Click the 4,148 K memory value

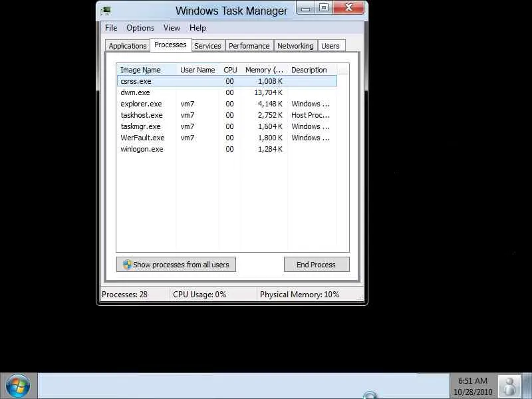point(270,104)
